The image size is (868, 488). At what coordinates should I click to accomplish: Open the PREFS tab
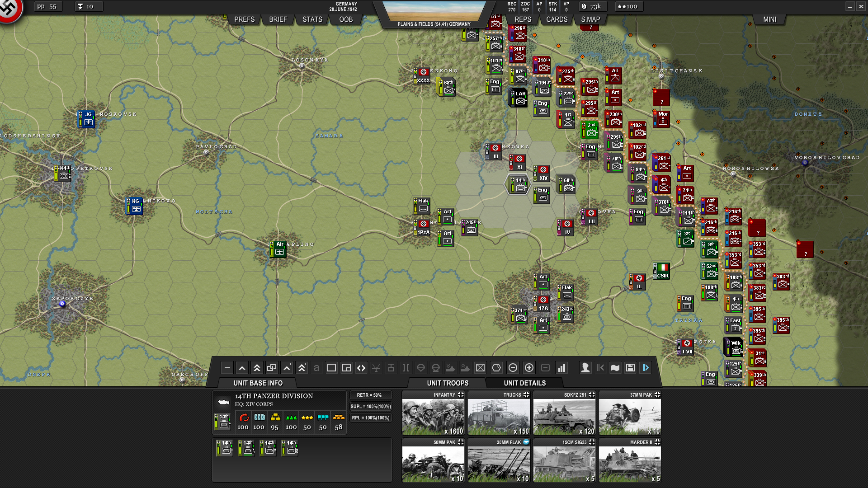coord(245,19)
